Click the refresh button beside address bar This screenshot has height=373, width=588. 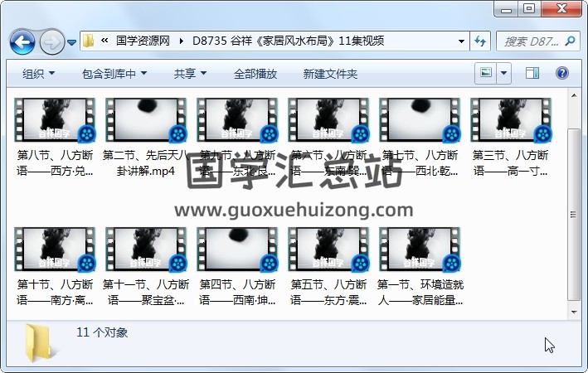480,41
